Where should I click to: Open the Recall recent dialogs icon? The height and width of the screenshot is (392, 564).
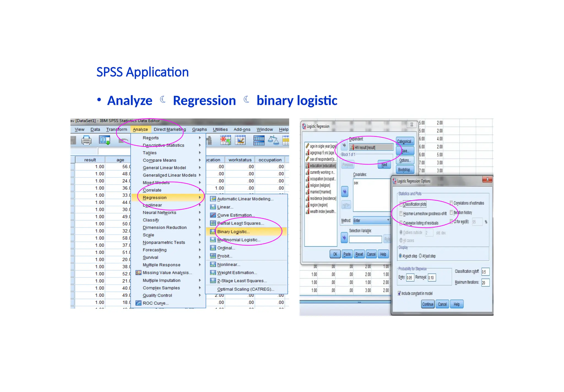(104, 140)
